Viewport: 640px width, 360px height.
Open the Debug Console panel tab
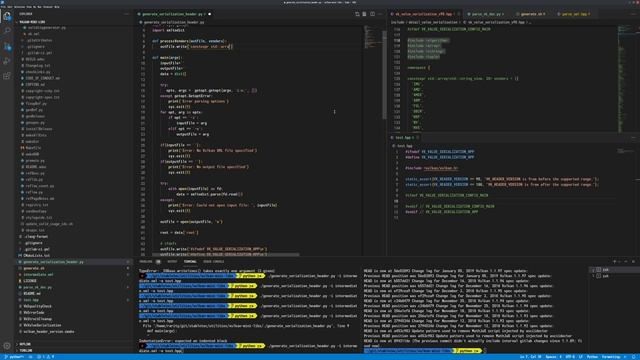tap(213, 262)
